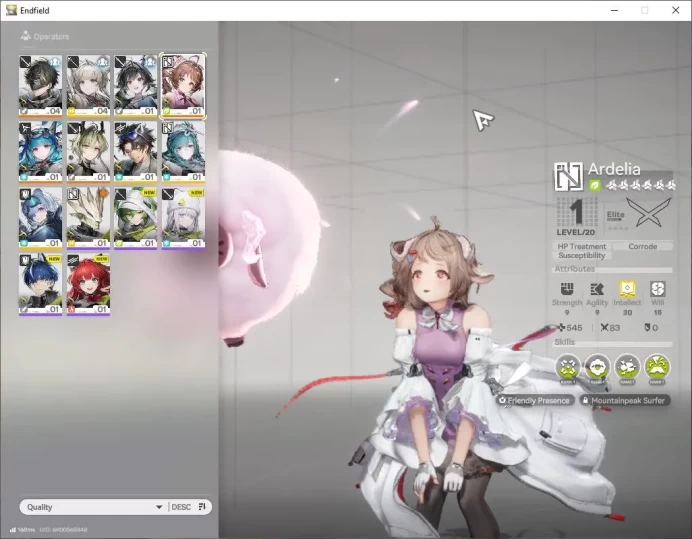Minimize the Endfield window
This screenshot has height=539, width=692.
(614, 10)
